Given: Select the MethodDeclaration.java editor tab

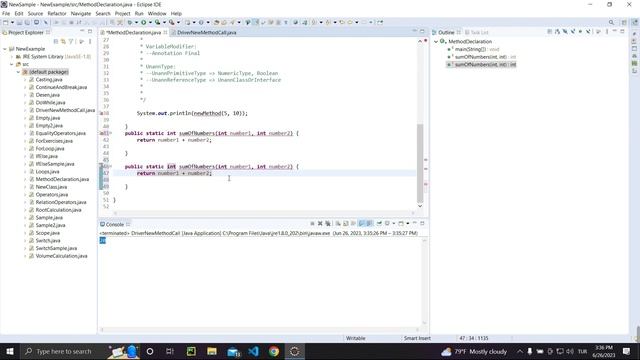Looking at the screenshot, I should click(x=133, y=32).
